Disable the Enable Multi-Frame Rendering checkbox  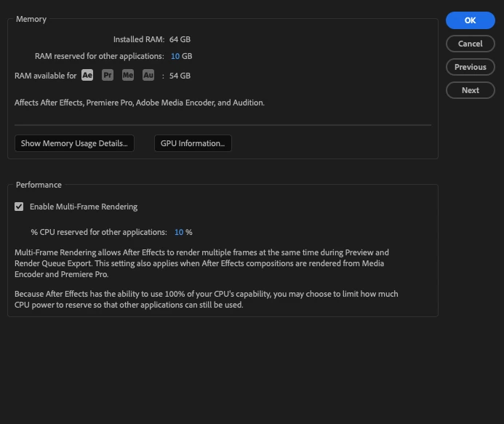(x=19, y=207)
